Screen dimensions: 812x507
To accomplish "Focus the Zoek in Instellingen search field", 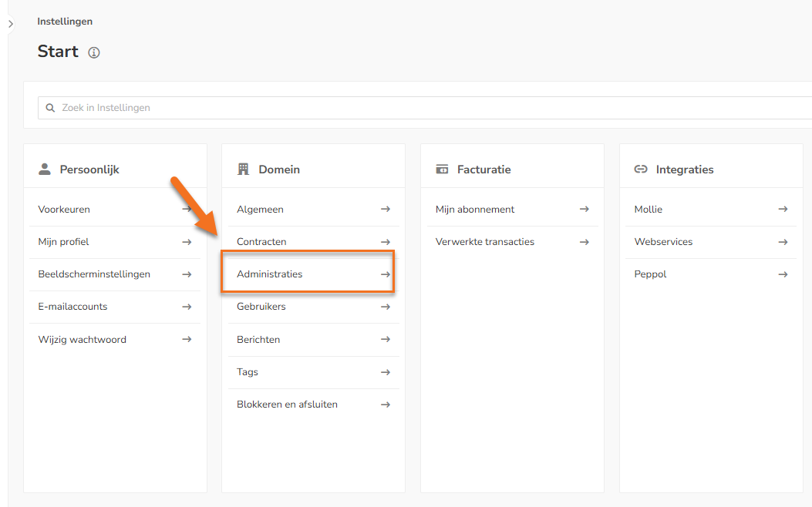I will pyautogui.click(x=425, y=108).
